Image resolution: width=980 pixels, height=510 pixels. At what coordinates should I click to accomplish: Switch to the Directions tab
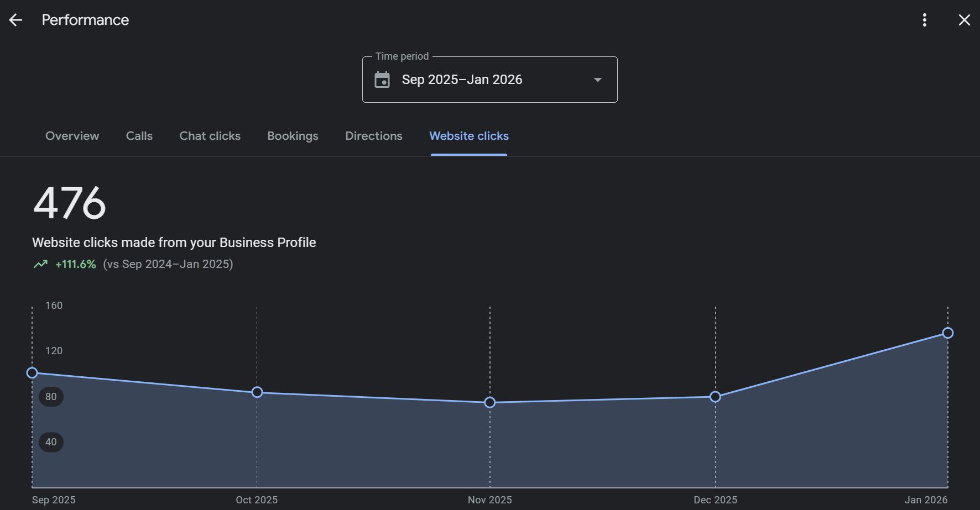[373, 136]
